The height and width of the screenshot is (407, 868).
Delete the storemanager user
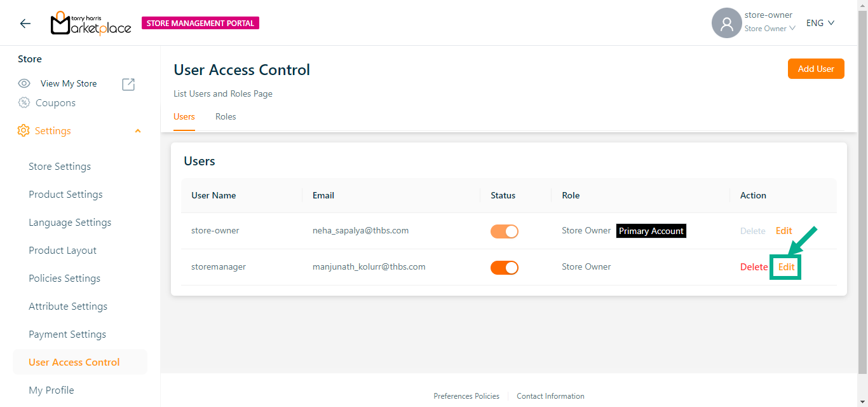coord(754,267)
